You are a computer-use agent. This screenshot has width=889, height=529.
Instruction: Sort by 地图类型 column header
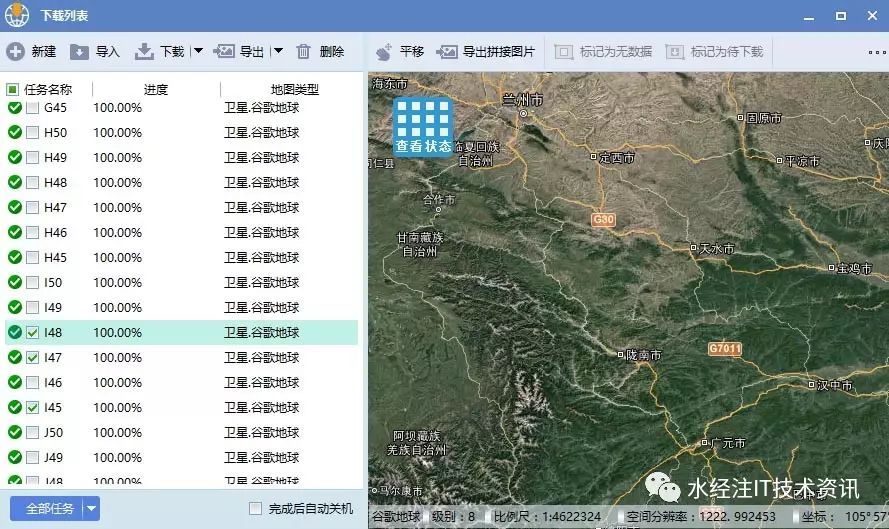(295, 90)
